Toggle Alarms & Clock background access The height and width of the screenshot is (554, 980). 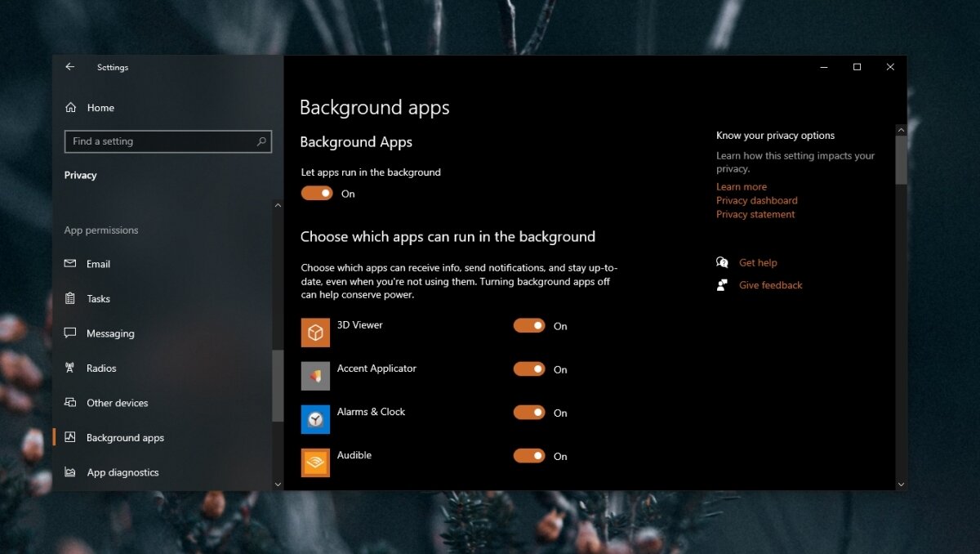tap(529, 413)
